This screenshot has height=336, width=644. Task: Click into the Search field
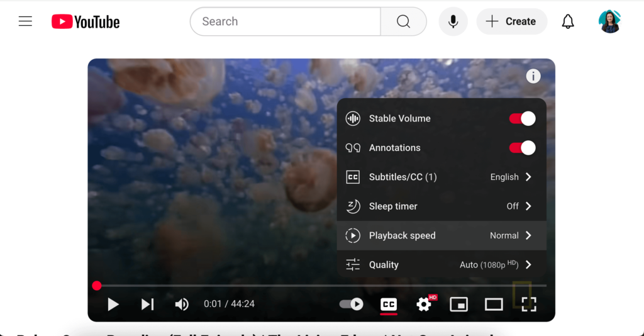[x=286, y=21]
